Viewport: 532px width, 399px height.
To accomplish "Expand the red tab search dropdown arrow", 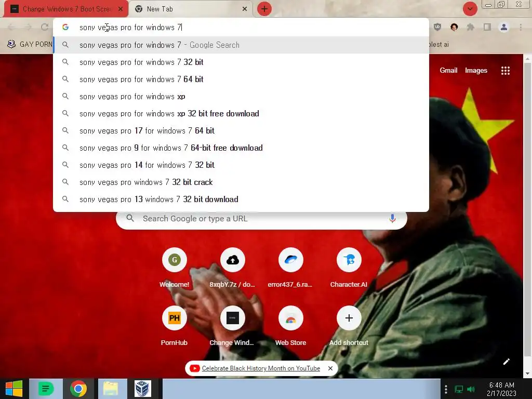I will tap(470, 9).
